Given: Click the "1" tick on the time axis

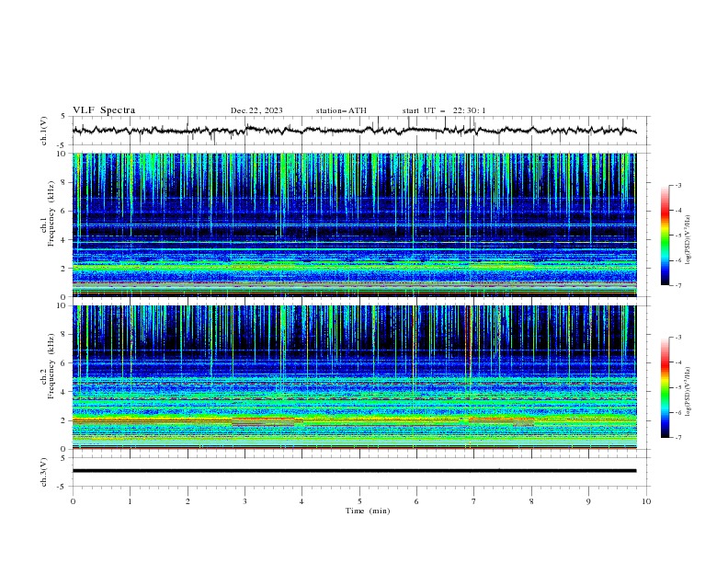Looking at the screenshot, I should click(x=130, y=501).
